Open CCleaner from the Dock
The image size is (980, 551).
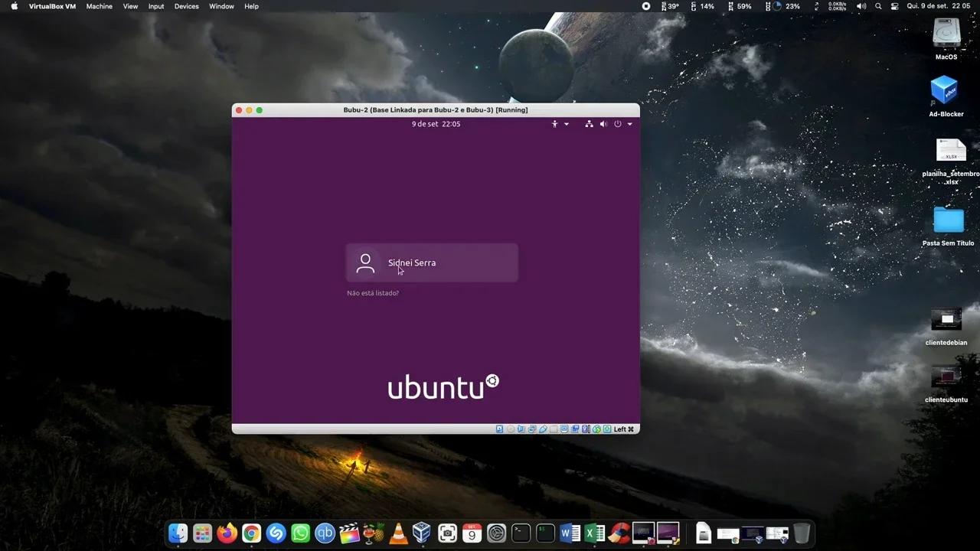pos(619,533)
